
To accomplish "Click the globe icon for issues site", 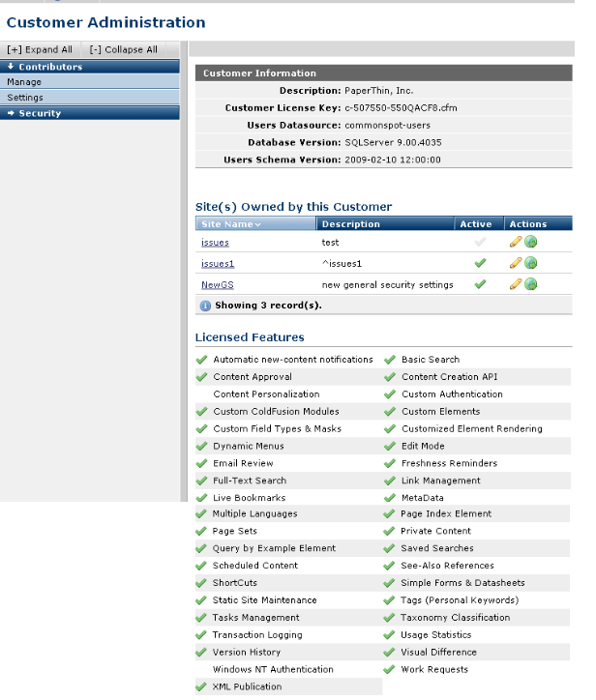I will click(531, 242).
